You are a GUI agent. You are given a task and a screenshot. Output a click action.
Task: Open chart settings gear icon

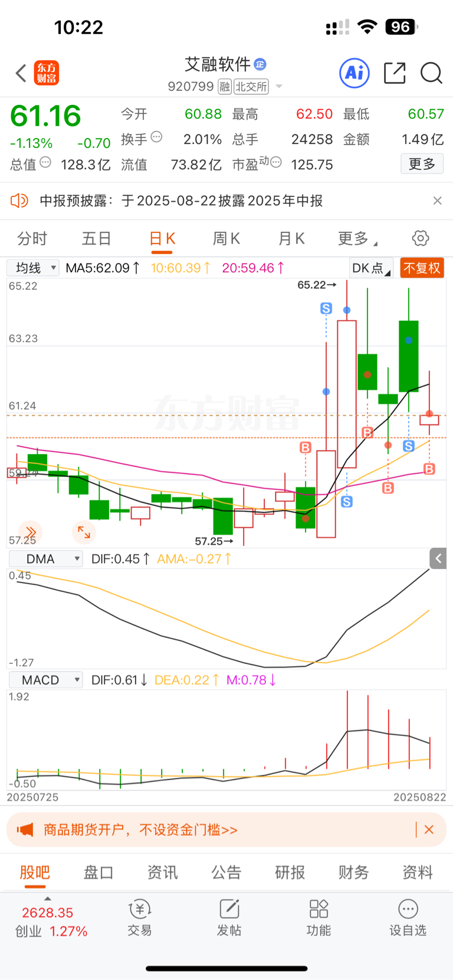tap(421, 238)
